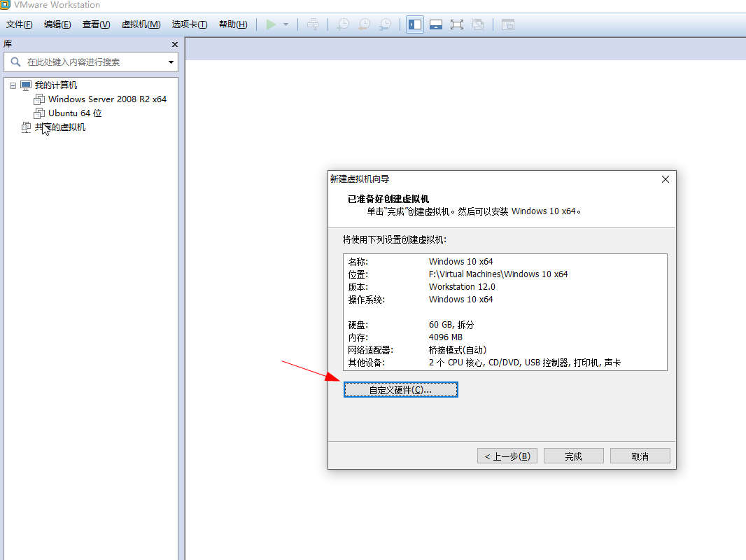Click the Windows Server 2008 VM icon
Screen dimensions: 746x560
click(39, 99)
